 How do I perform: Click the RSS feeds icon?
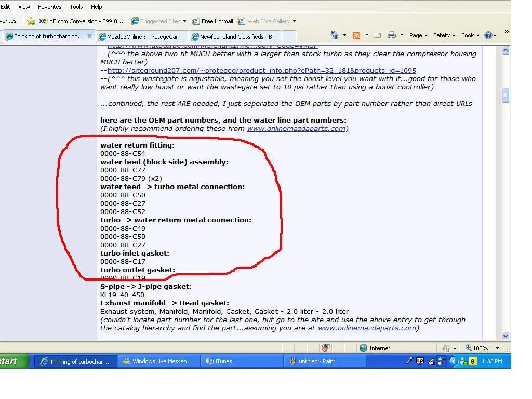tap(356, 35)
